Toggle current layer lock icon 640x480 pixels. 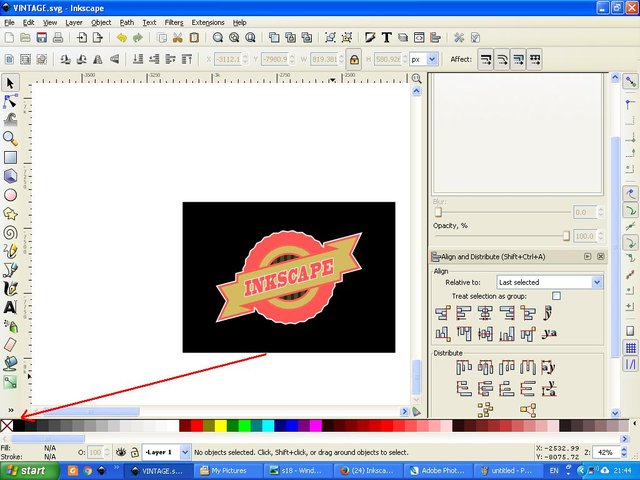tap(135, 452)
